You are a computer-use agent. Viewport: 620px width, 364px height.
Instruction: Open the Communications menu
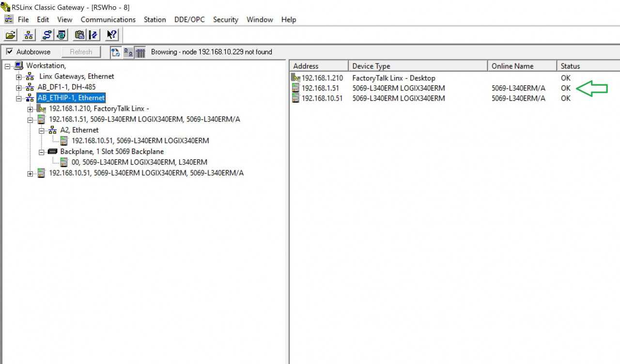(108, 19)
